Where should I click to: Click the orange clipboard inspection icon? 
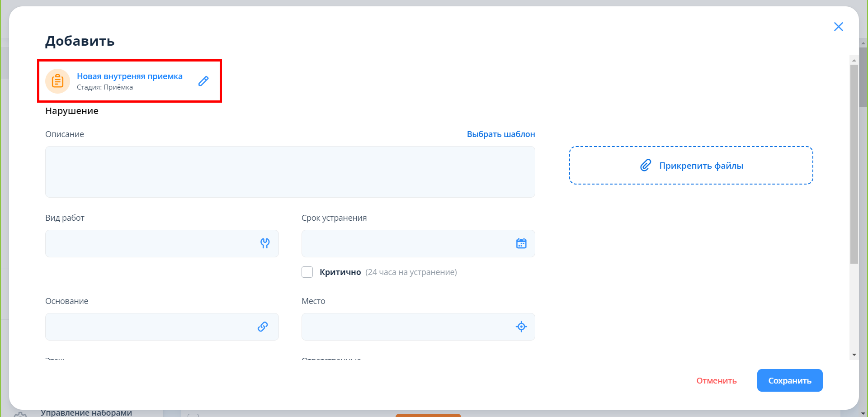[57, 81]
